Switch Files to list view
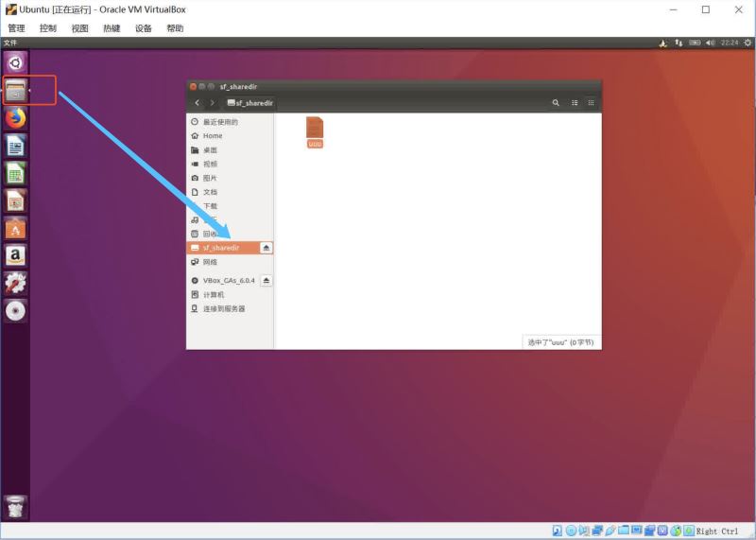Screen dimensions: 756x540 tap(575, 102)
